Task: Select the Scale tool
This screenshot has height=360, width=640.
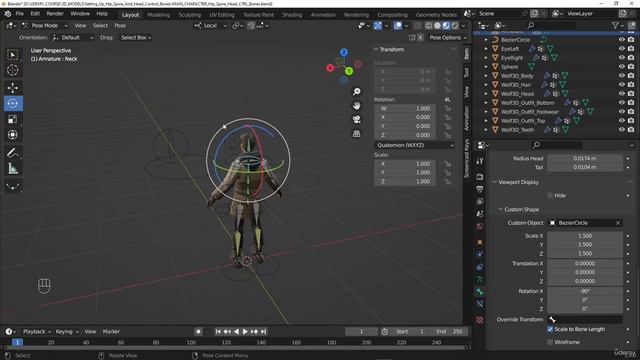Action: coord(13,119)
